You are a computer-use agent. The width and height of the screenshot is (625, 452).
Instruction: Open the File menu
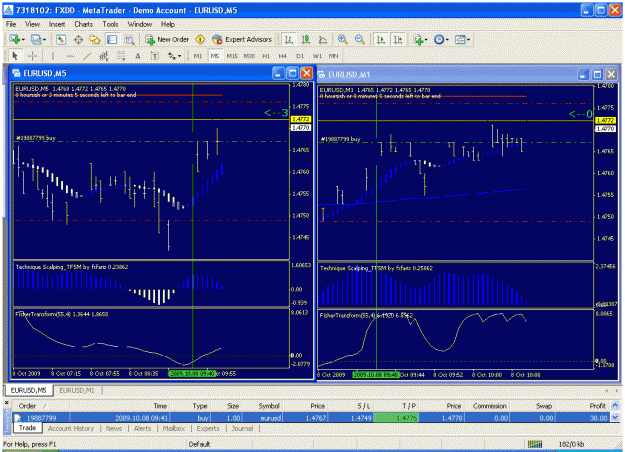(x=11, y=24)
